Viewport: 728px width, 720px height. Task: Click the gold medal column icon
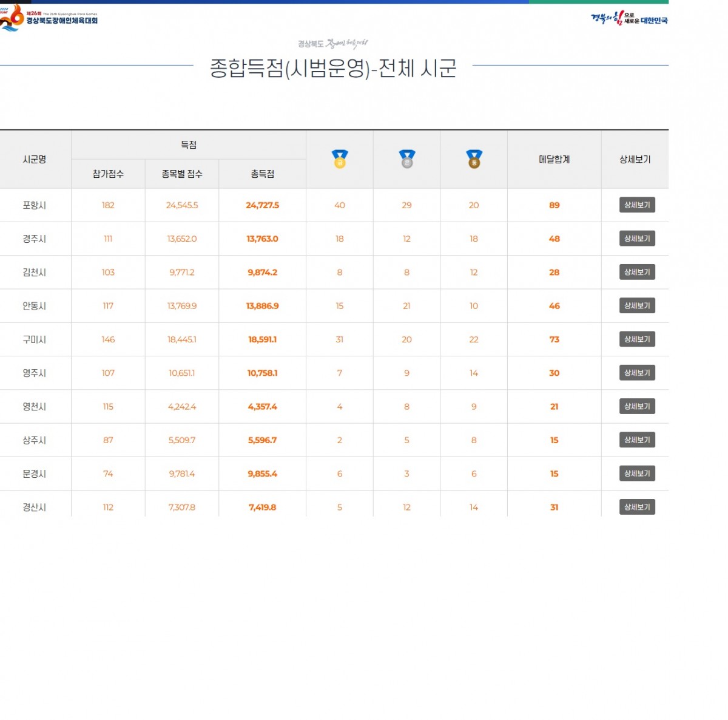(x=340, y=159)
